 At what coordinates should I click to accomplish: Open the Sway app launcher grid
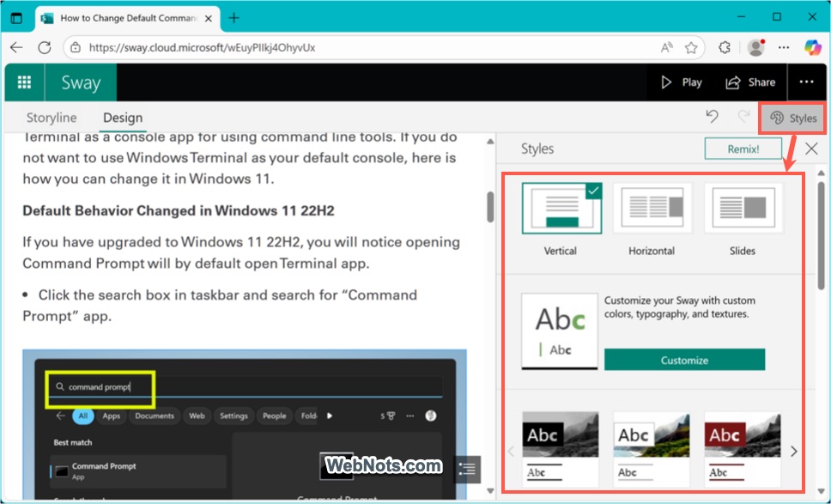tap(24, 82)
